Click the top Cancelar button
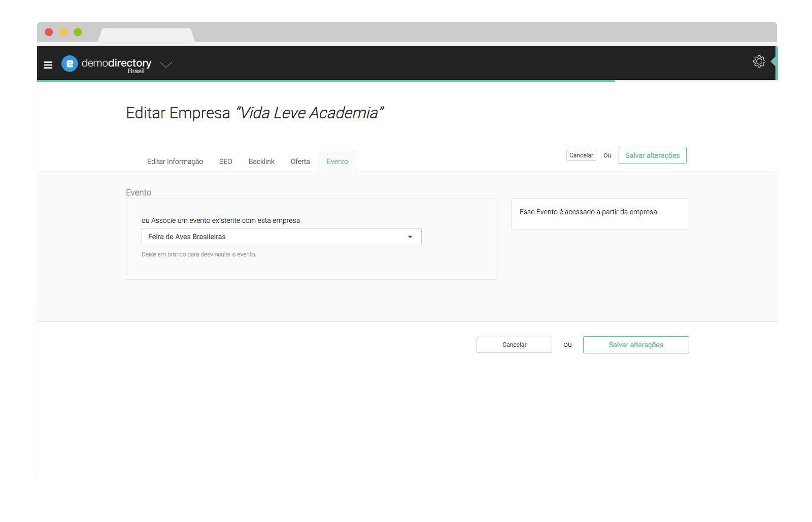This screenshot has height=522, width=812. (581, 155)
